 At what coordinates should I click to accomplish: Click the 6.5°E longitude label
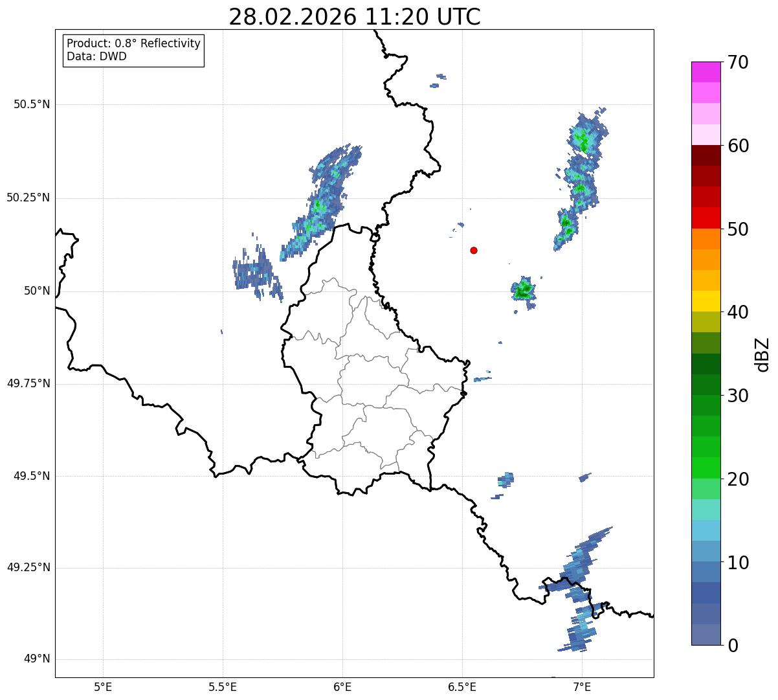tap(462, 688)
